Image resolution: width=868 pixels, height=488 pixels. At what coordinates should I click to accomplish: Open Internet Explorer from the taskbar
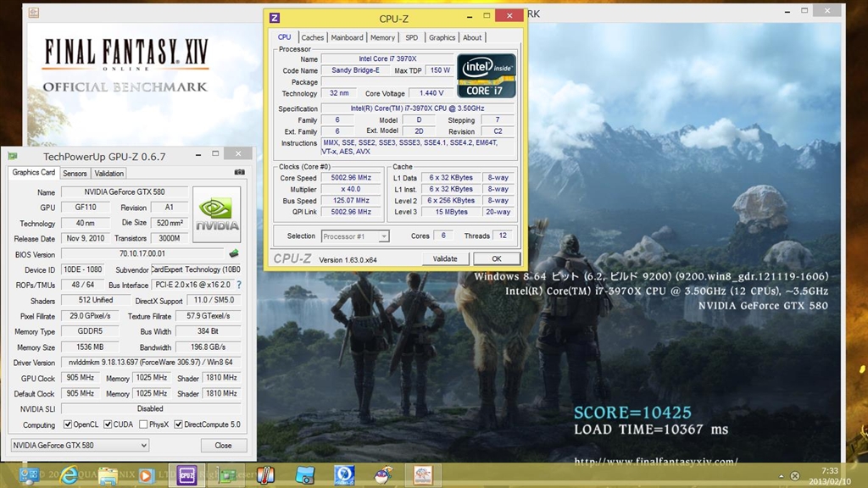[70, 475]
